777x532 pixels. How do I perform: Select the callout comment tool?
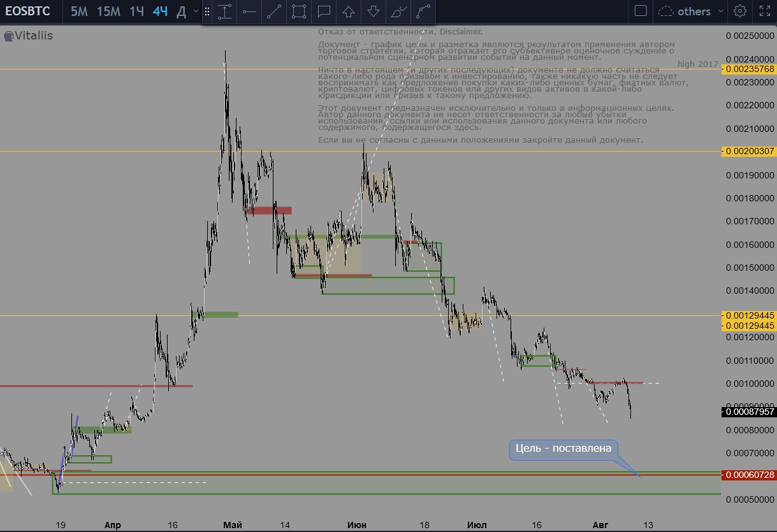tap(324, 11)
